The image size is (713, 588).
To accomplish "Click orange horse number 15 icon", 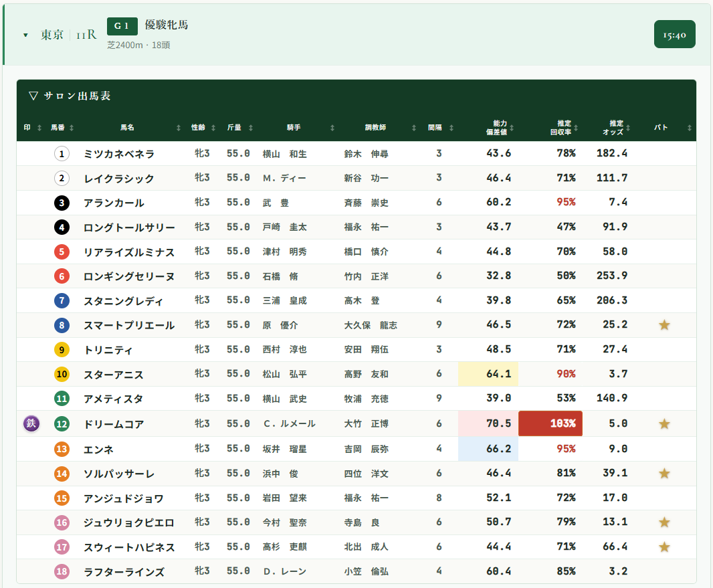I will pyautogui.click(x=62, y=498).
